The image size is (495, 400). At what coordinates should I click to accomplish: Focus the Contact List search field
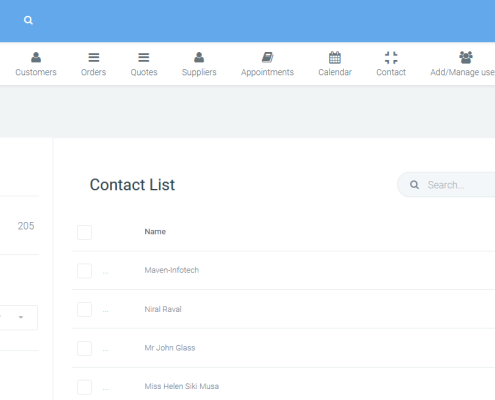click(x=447, y=185)
